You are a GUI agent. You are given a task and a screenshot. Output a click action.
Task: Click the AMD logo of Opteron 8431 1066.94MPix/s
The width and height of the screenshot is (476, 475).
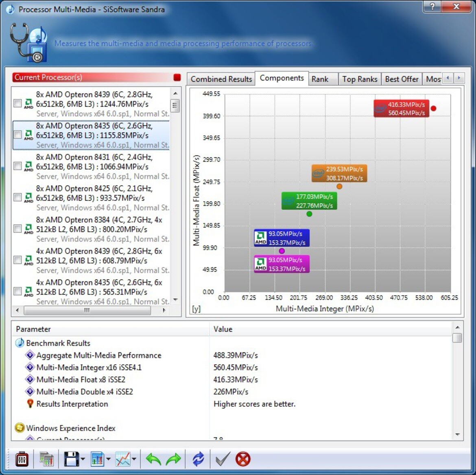28,166
